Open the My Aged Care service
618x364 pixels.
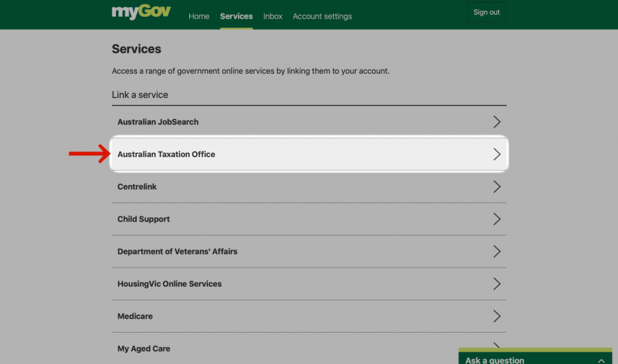(144, 349)
